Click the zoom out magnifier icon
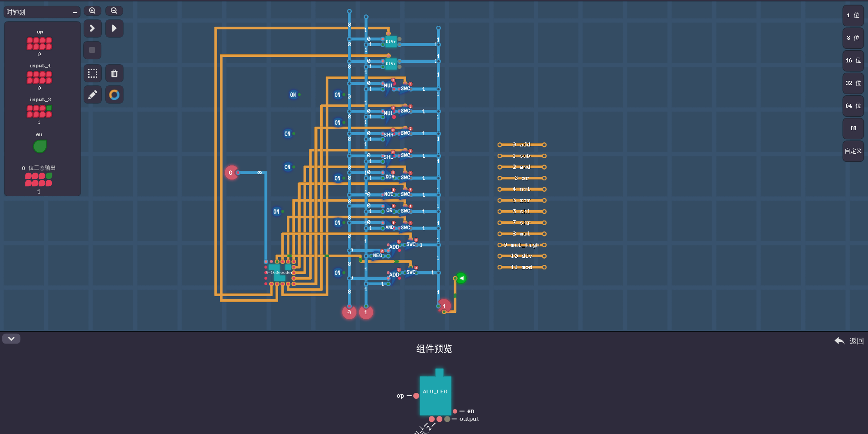 114,10
